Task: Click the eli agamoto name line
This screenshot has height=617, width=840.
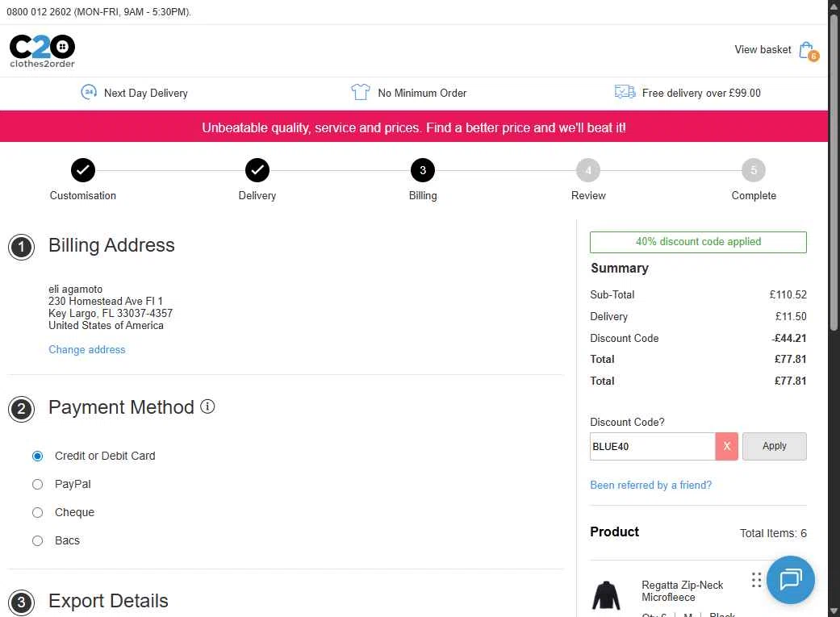Action: (76, 290)
